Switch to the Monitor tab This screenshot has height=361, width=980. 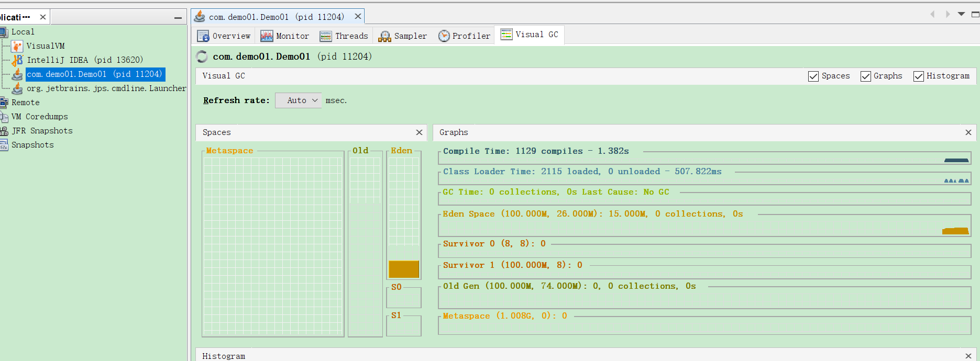click(284, 36)
